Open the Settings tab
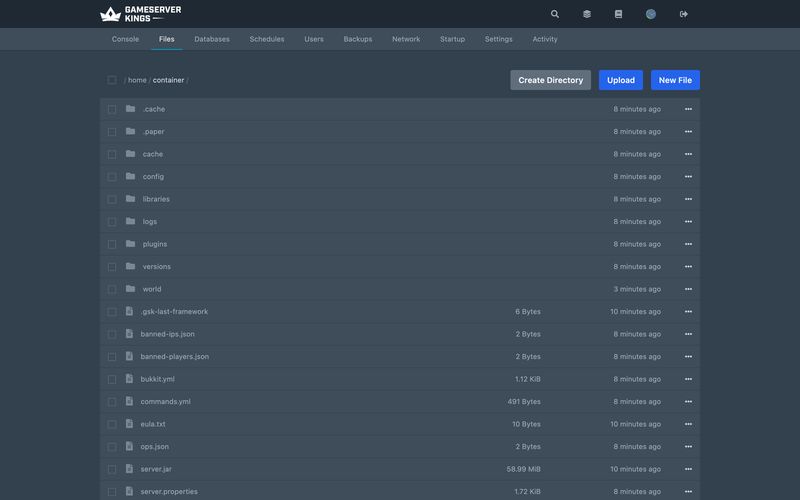800x500 pixels. click(x=498, y=39)
